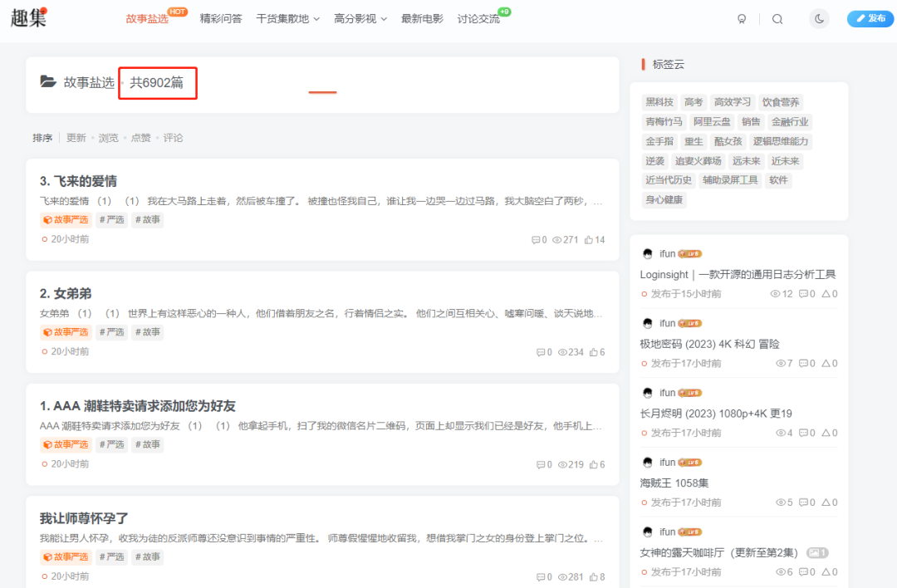Expand the +9 badge on 讨论交流
Image resolution: width=897 pixels, height=588 pixels.
505,12
